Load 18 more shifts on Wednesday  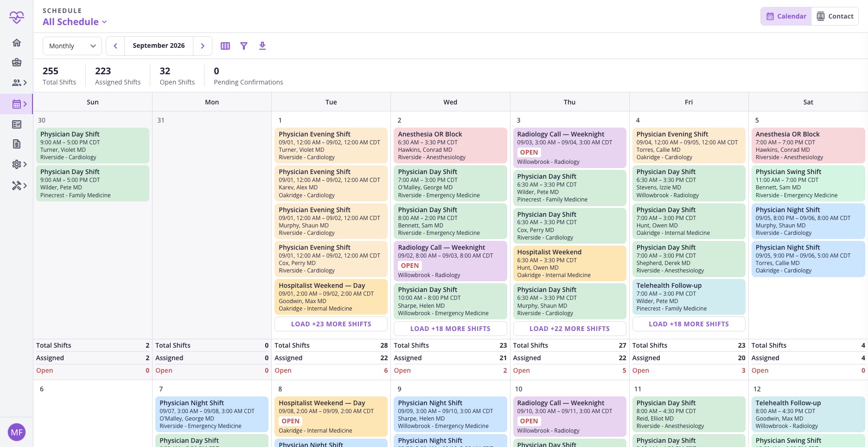[450, 329]
